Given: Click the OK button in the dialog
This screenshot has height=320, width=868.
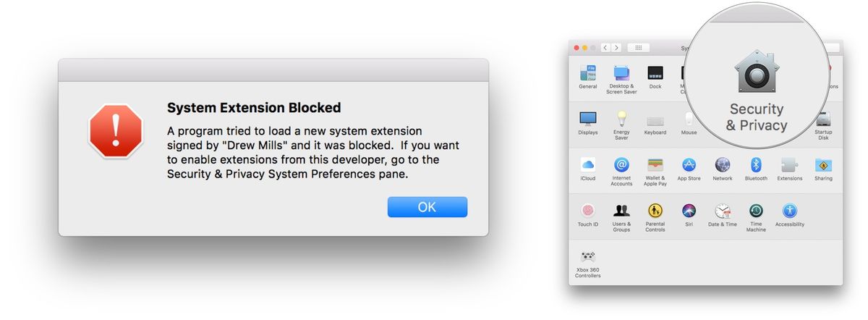Looking at the screenshot, I should point(427,207).
